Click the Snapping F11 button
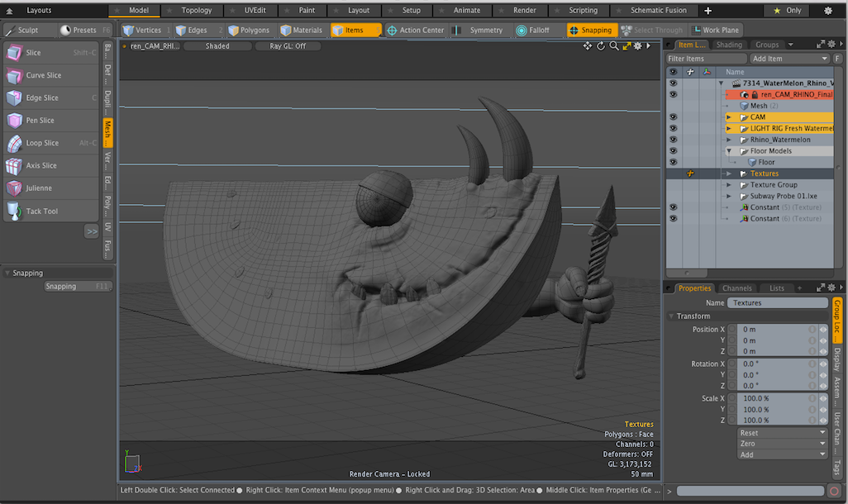848x504 pixels. 78,287
